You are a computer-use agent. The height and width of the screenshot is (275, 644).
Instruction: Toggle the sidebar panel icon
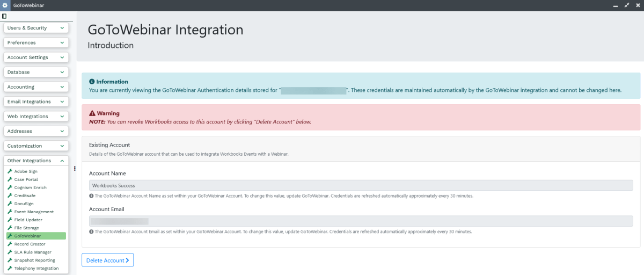[x=4, y=17]
